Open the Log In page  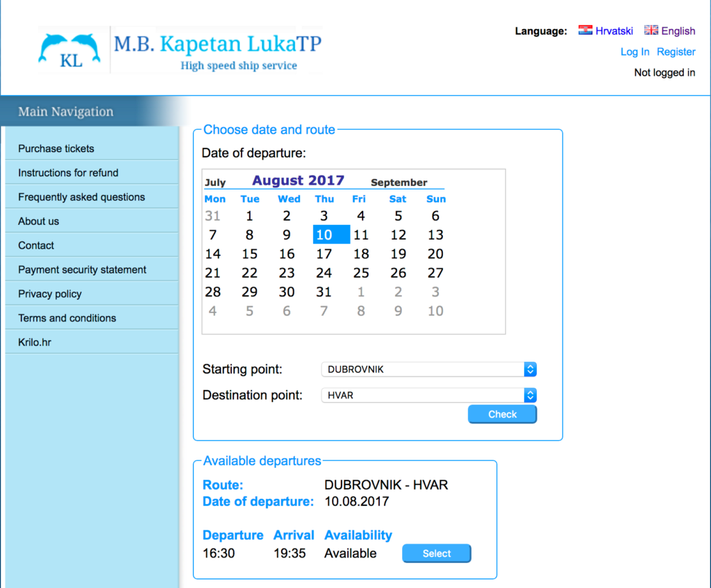pyautogui.click(x=635, y=51)
